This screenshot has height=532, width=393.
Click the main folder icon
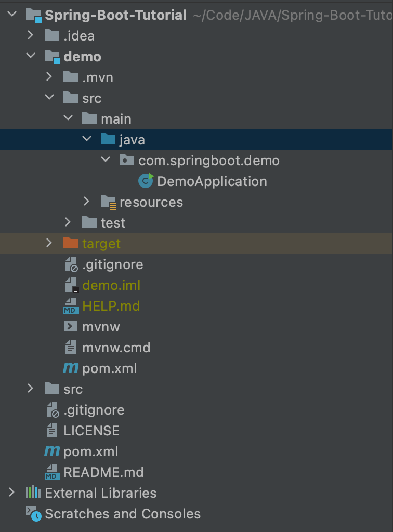(x=89, y=118)
